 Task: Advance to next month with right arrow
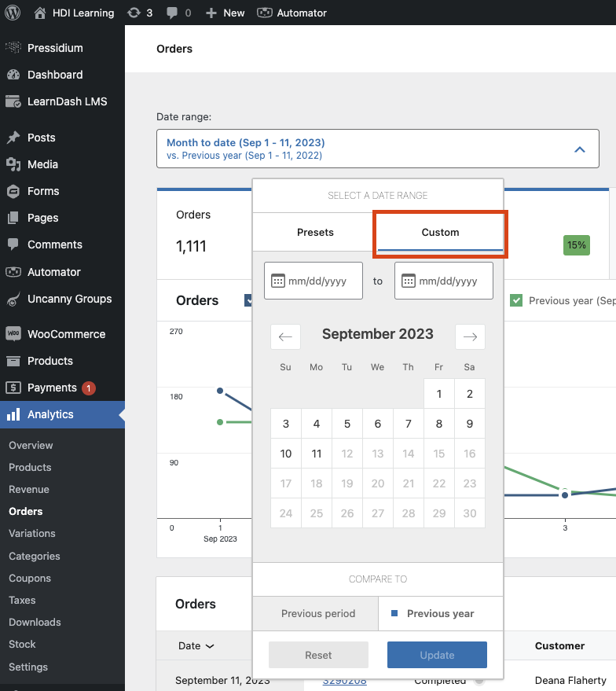coord(470,336)
